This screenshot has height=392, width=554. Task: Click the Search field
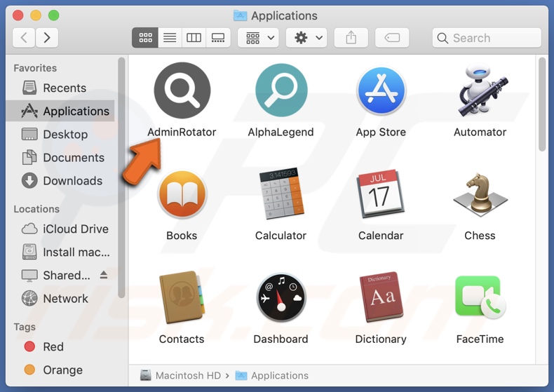[x=487, y=37]
